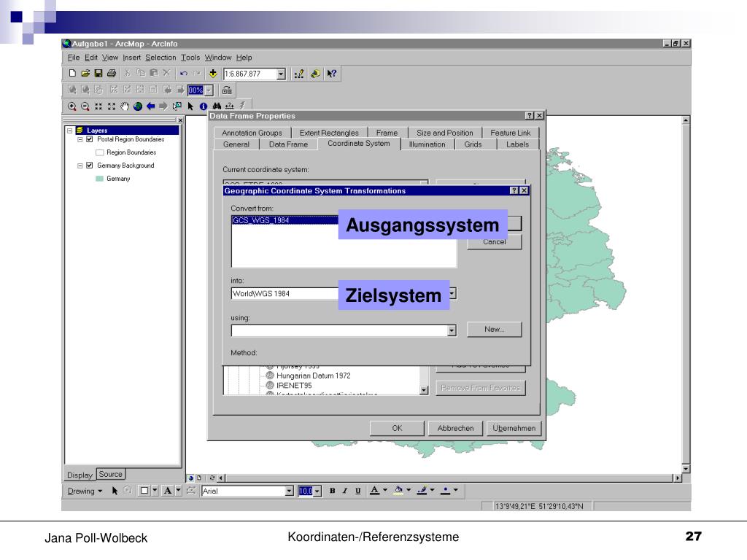Toggle Germany Background layer checkbox
This screenshot has width=747, height=560.
pyautogui.click(x=90, y=166)
